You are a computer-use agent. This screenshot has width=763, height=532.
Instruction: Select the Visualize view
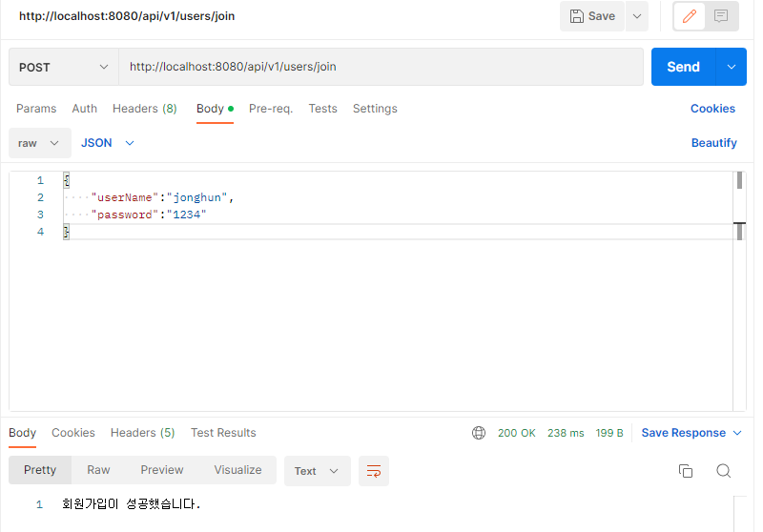237,470
